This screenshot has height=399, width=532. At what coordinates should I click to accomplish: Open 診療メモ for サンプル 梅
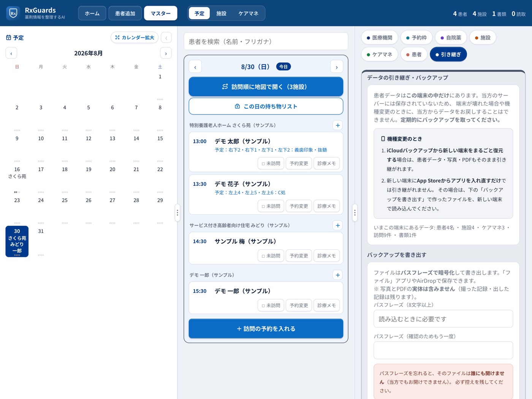coord(326,256)
